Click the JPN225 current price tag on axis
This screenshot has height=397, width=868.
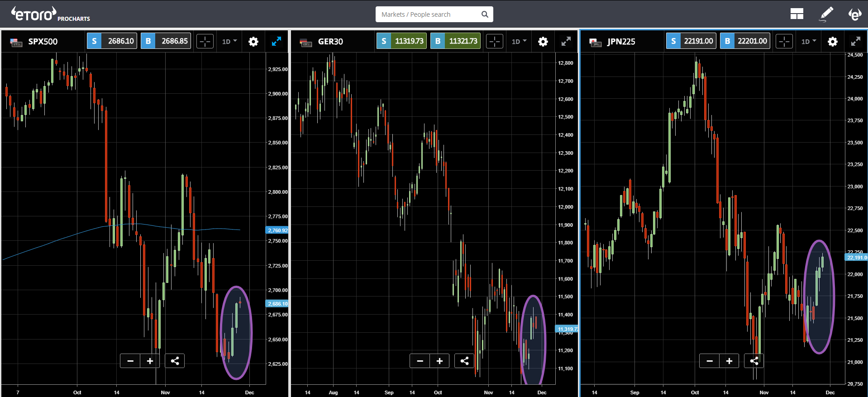point(856,258)
